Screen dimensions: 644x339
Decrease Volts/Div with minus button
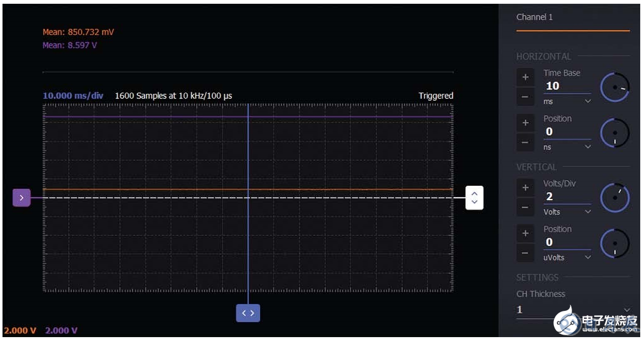tap(525, 207)
